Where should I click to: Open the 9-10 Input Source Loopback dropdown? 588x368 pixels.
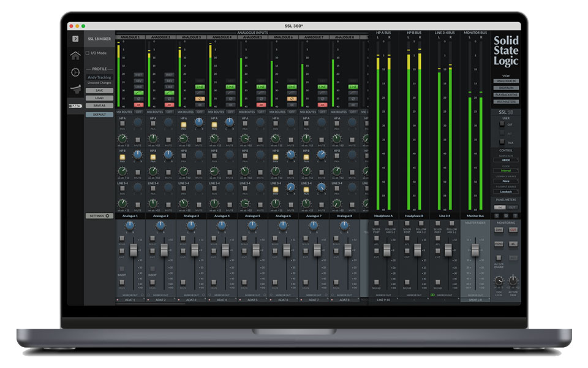click(506, 192)
